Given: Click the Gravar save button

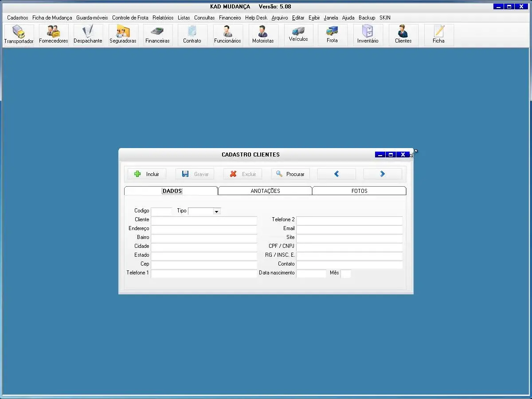Looking at the screenshot, I should 195,174.
